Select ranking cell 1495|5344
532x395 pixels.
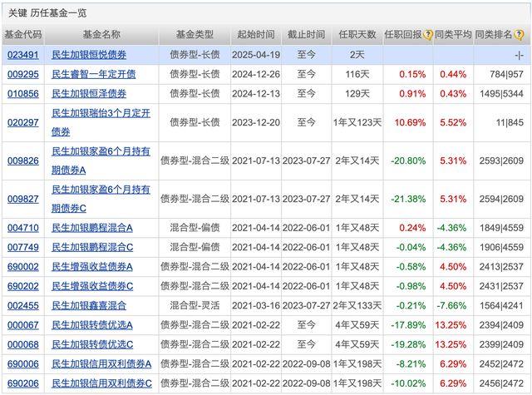501,94
